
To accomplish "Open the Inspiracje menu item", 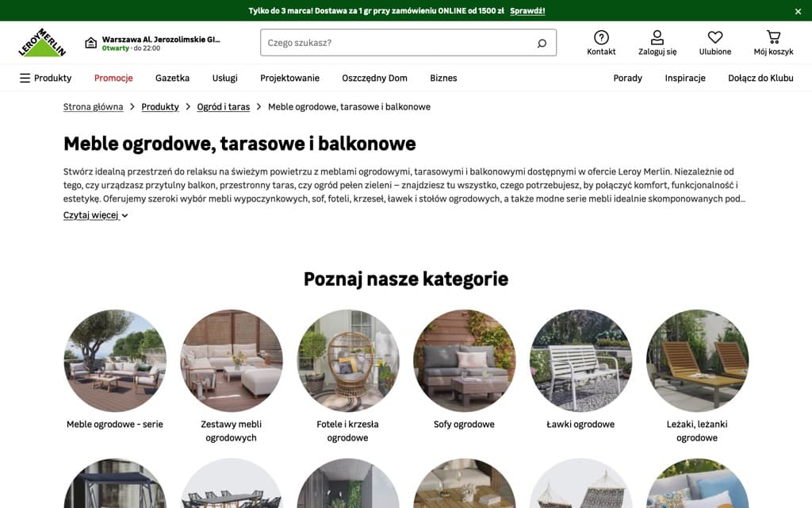I will coord(684,78).
